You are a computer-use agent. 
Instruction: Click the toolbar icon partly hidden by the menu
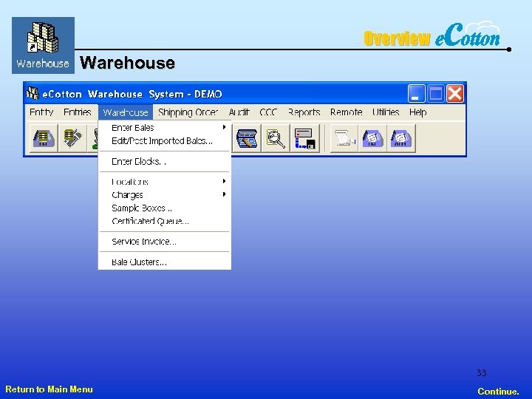click(x=92, y=138)
